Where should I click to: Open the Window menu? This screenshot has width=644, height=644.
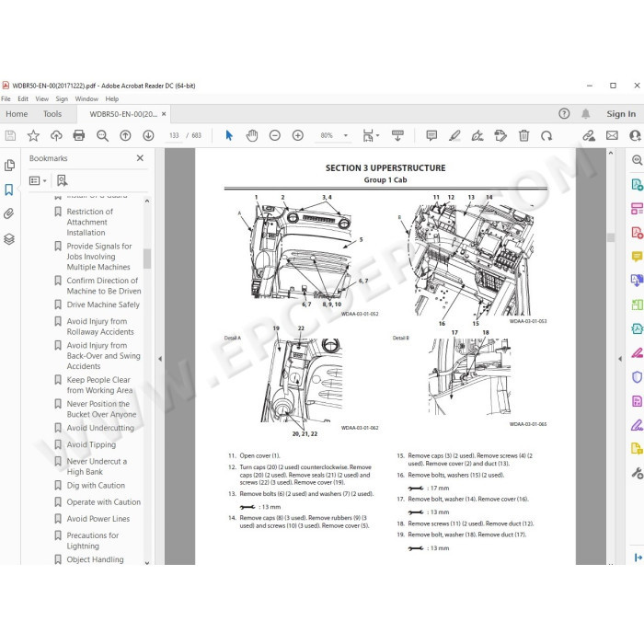(86, 99)
